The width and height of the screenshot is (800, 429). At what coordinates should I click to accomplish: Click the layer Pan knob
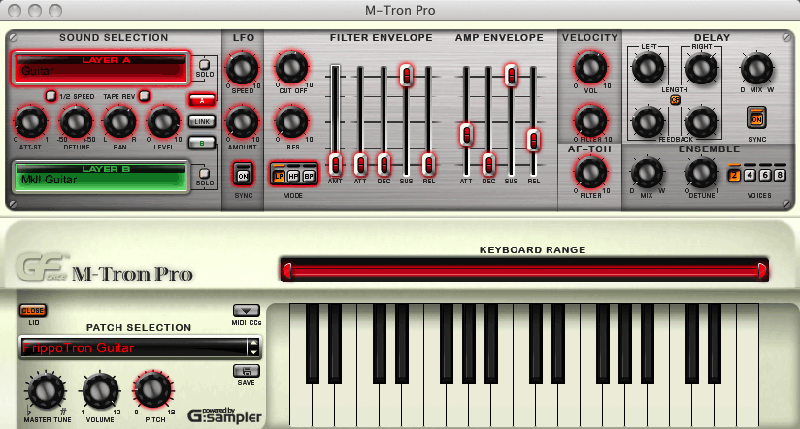(x=120, y=121)
